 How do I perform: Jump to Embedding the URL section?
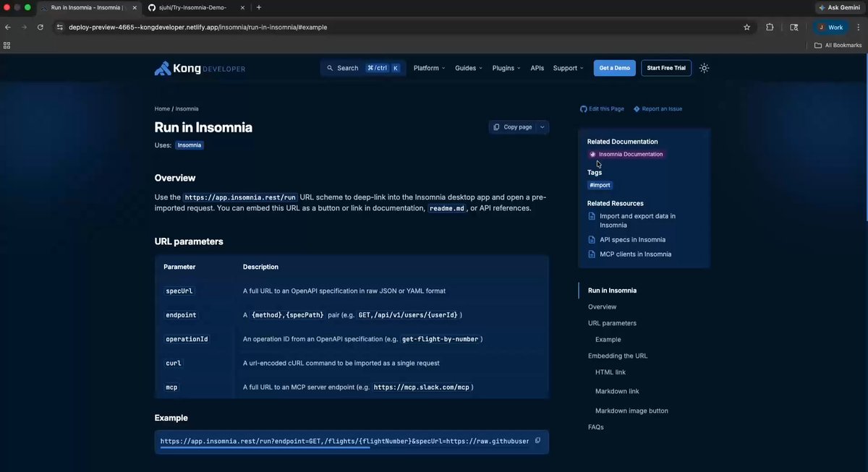pos(618,356)
